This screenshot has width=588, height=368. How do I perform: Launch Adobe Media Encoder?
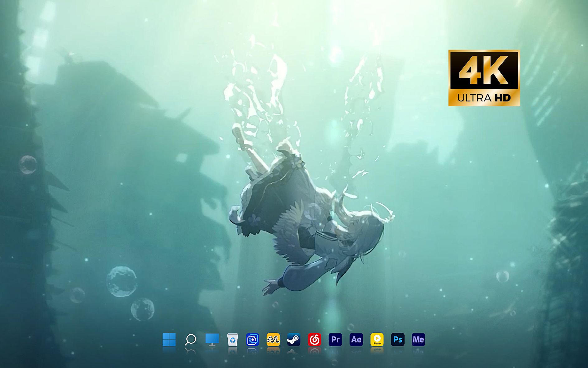(x=418, y=340)
